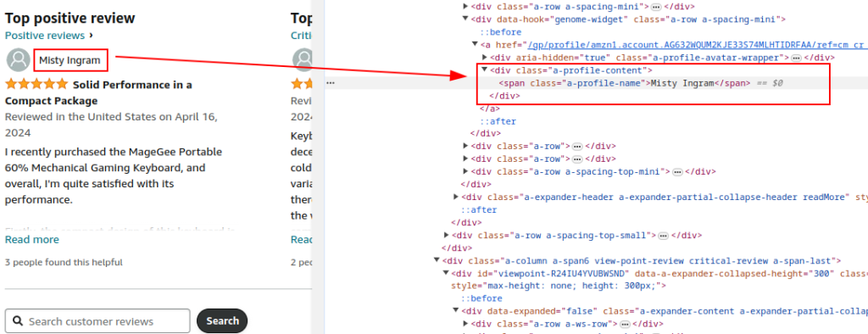Expand the a-expander-header readMore div
This screenshot has width=868, height=334.
456,197
